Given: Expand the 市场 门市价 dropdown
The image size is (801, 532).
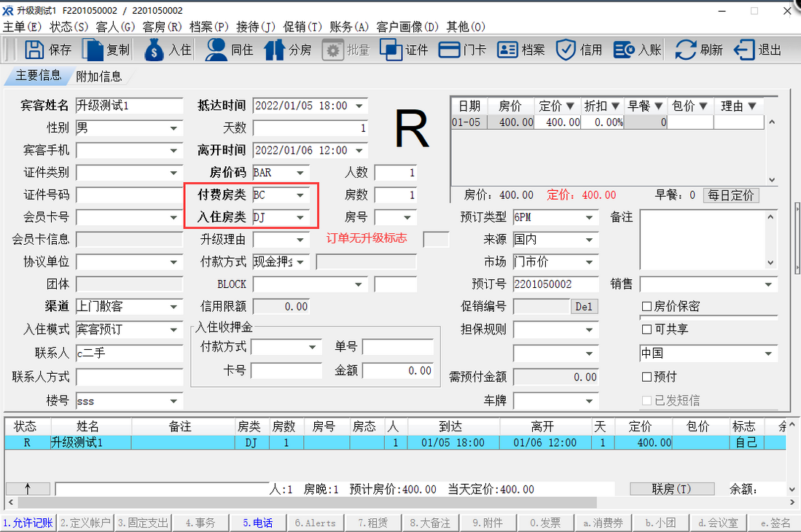Looking at the screenshot, I should (x=589, y=262).
